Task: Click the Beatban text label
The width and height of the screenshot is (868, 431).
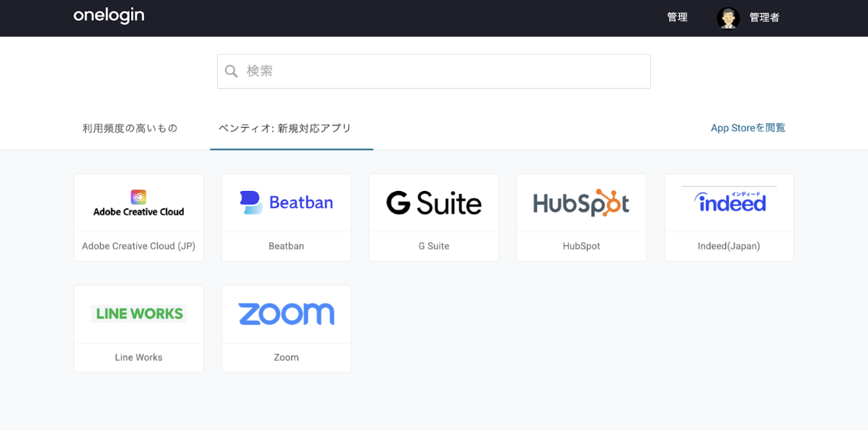Action: (x=286, y=246)
